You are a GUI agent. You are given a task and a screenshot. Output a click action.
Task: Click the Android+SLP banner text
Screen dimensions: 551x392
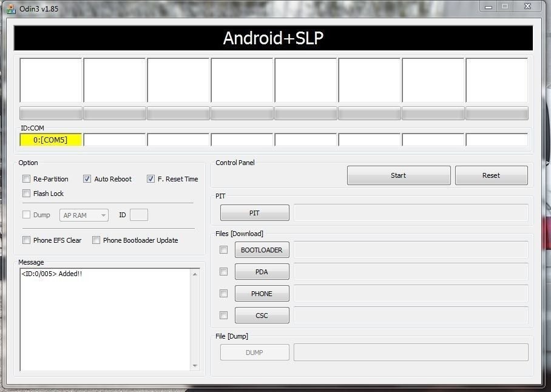pos(273,38)
